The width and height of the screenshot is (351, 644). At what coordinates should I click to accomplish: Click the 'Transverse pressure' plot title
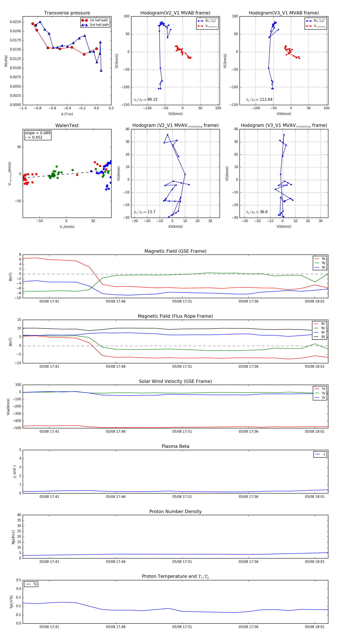67,13
